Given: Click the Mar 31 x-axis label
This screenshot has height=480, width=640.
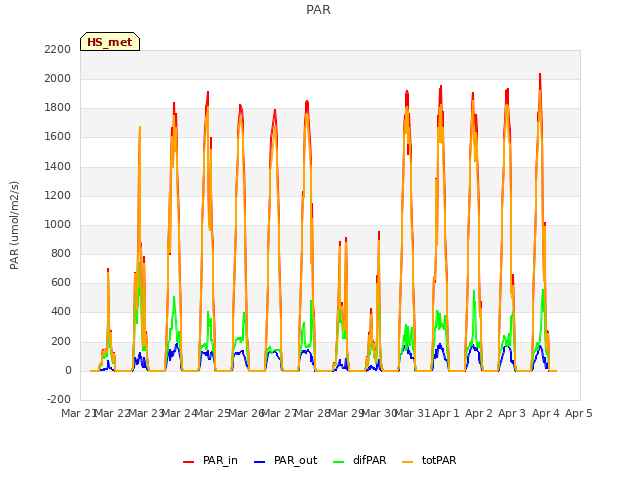Looking at the screenshot, I should pyautogui.click(x=412, y=413).
